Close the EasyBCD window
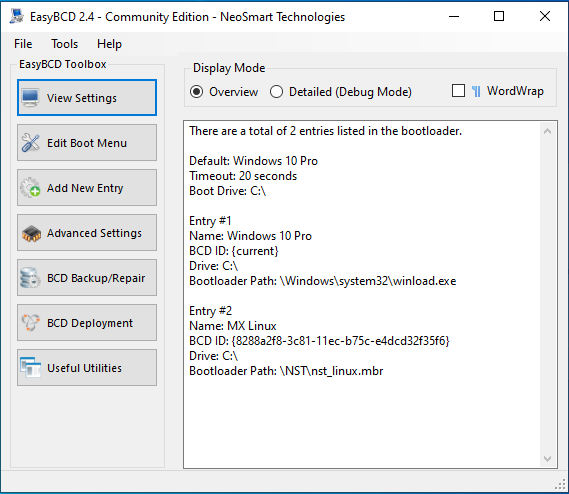Viewport: 569px width, 494px height. pyautogui.click(x=545, y=16)
